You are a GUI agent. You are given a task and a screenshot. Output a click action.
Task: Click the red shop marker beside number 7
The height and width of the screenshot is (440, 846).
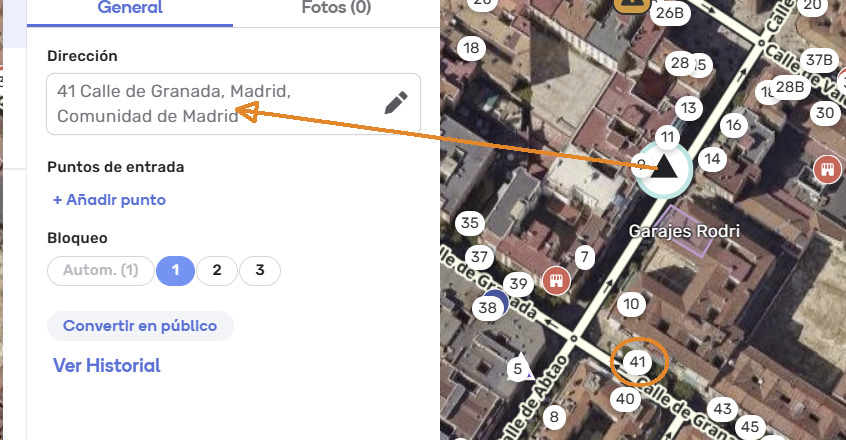pyautogui.click(x=557, y=280)
